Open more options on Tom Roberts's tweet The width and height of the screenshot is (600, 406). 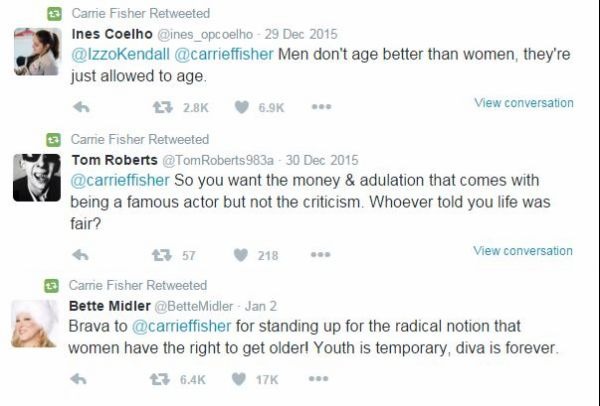(320, 255)
